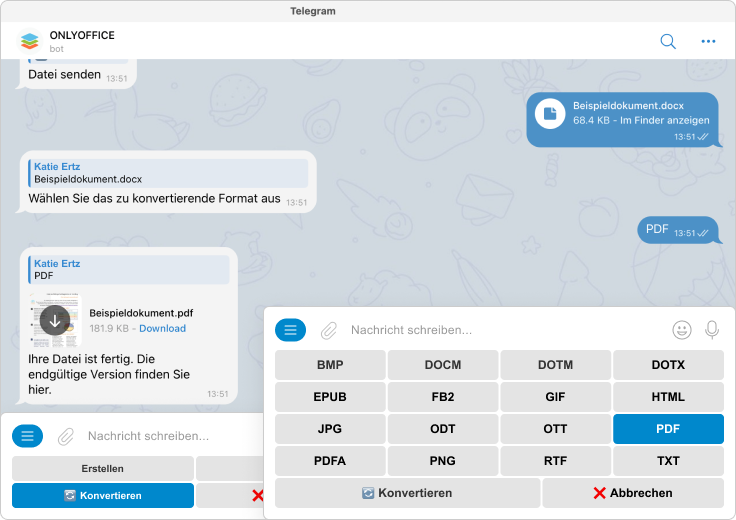Click the 'Katie Ertz PDF' reply quote
The image size is (736, 520).
129,269
